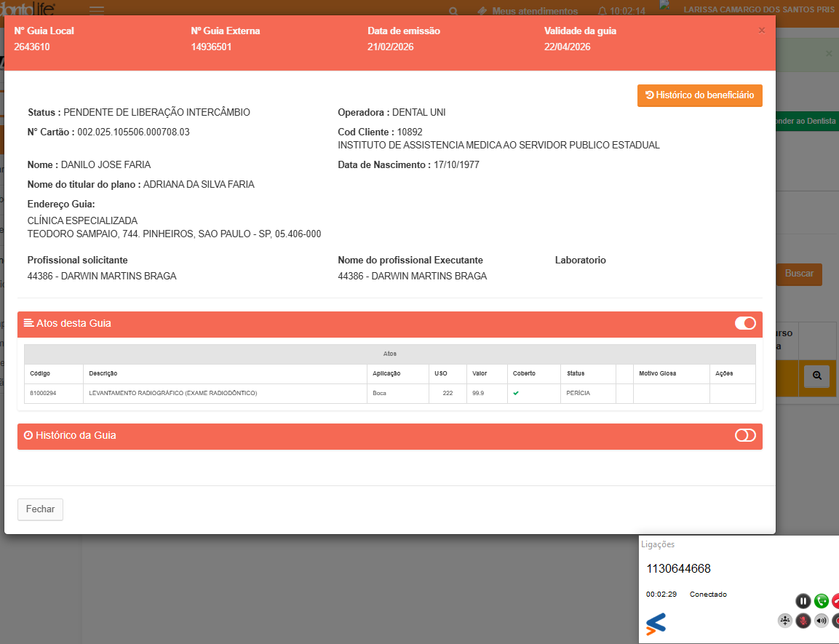Hang up with the red phone icon
Screen dimensions: 839x644
[835, 601]
